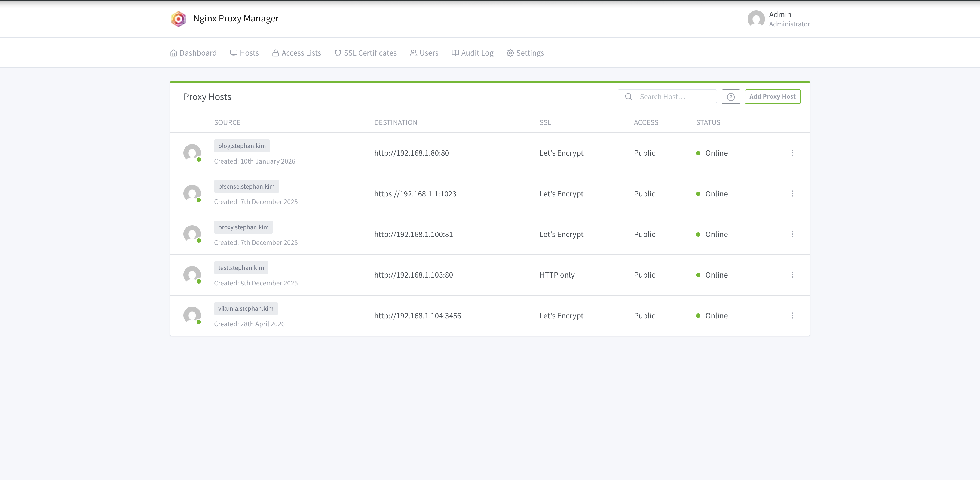Open actions menu for test.stephan.kim row
The image size is (980, 480).
[x=792, y=275]
